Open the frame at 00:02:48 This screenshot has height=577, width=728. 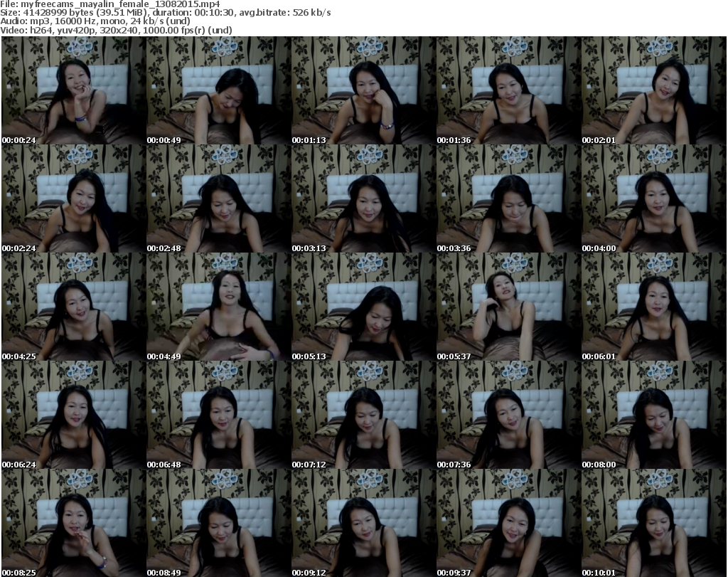(x=219, y=198)
